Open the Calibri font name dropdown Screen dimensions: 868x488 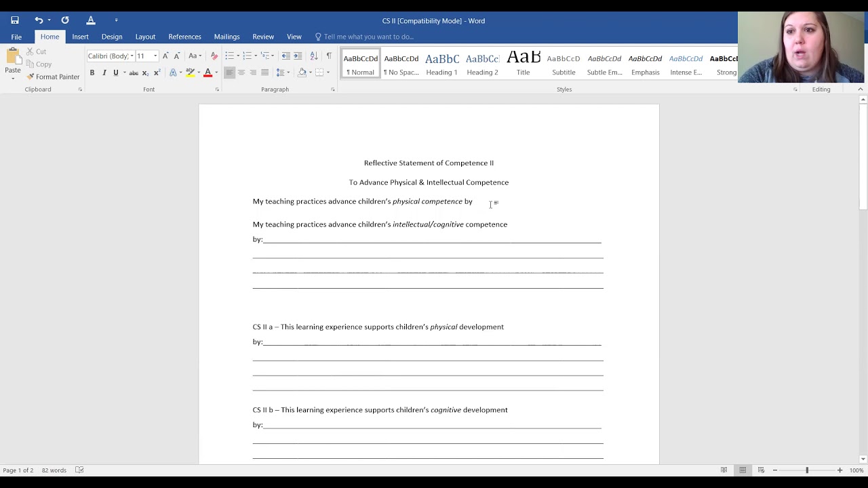(x=132, y=56)
